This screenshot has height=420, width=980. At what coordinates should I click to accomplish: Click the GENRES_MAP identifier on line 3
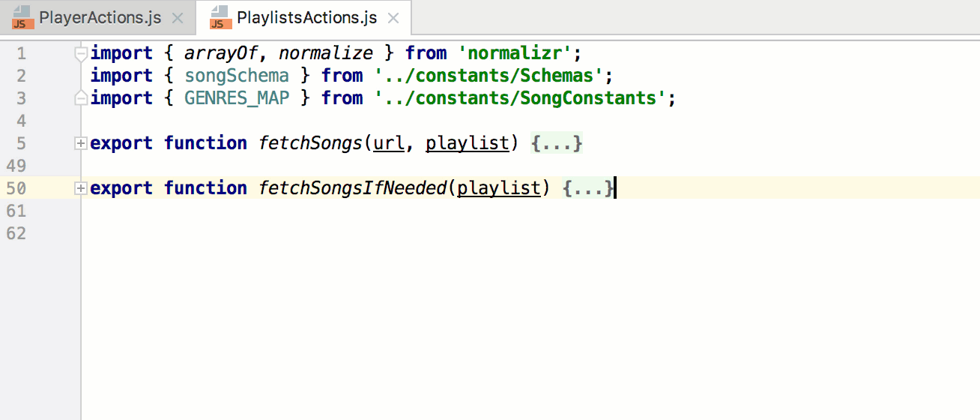click(x=237, y=98)
